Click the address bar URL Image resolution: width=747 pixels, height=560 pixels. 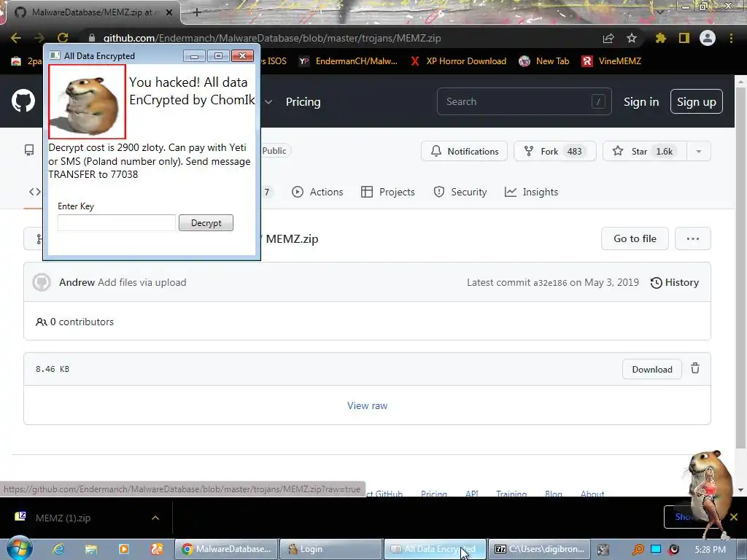[272, 38]
